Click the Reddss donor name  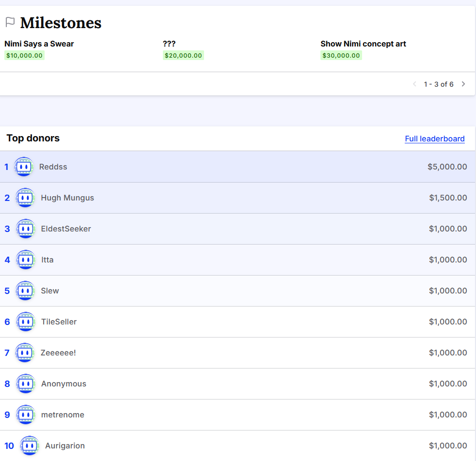pyautogui.click(x=53, y=167)
